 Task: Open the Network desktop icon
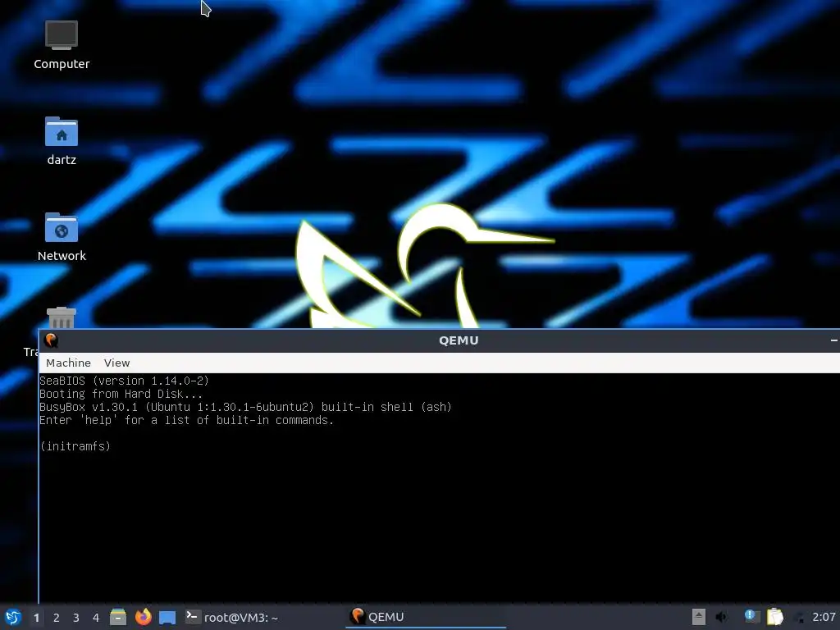[x=62, y=237]
